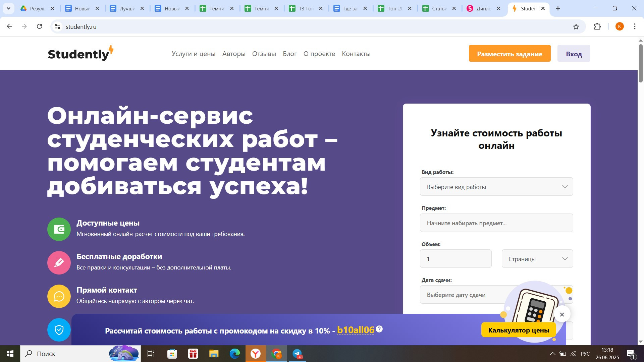Screen dimensions: 644x362
Task: Expand the Выберите вид работы dropdown
Action: click(496, 187)
